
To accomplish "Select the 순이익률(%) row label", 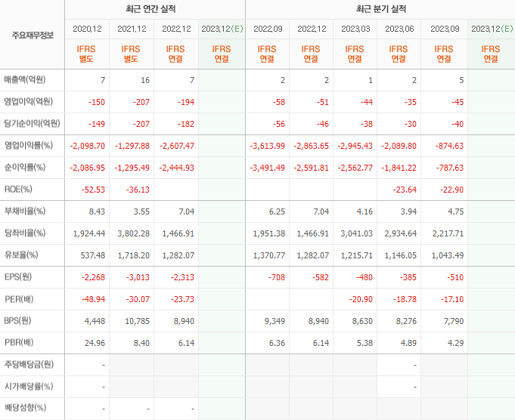I will (x=25, y=168).
